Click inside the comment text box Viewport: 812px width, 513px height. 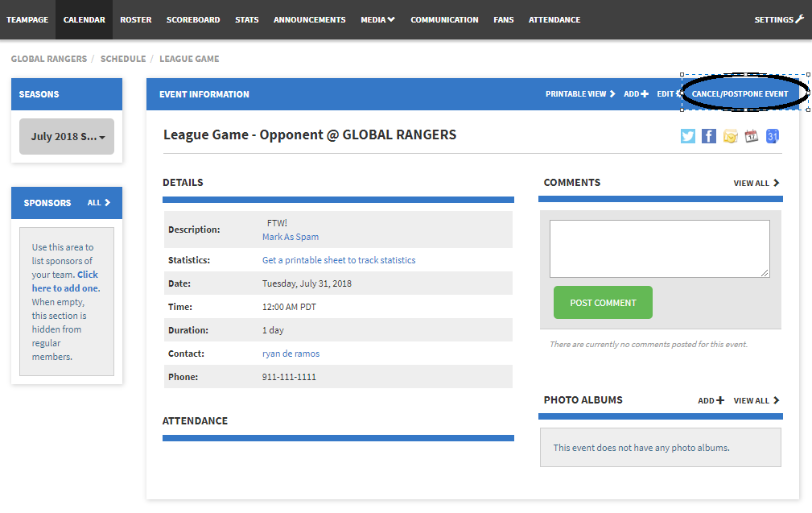659,249
